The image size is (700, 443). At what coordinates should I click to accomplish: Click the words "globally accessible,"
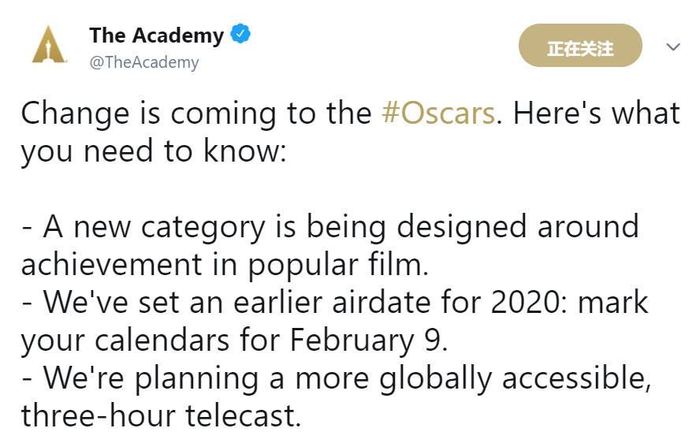[x=515, y=380]
